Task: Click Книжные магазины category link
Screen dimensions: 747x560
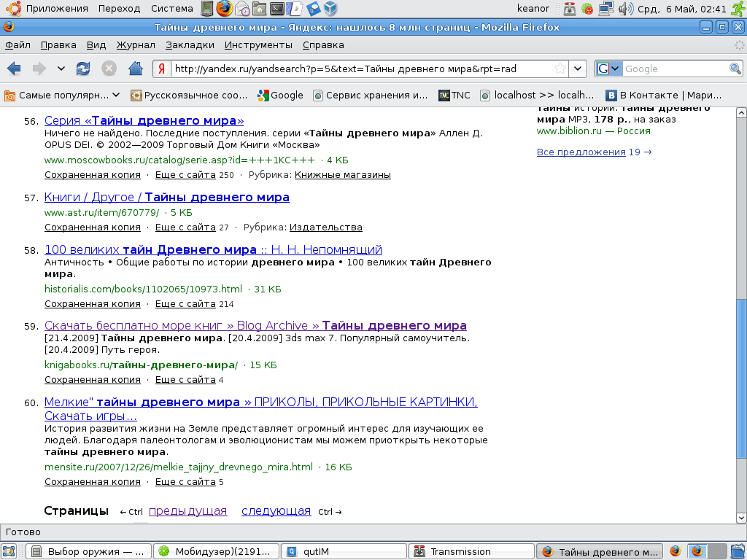Action: [x=343, y=175]
